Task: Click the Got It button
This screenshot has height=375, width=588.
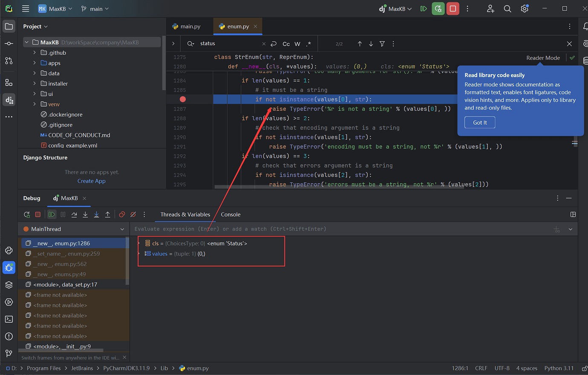Action: [x=479, y=122]
